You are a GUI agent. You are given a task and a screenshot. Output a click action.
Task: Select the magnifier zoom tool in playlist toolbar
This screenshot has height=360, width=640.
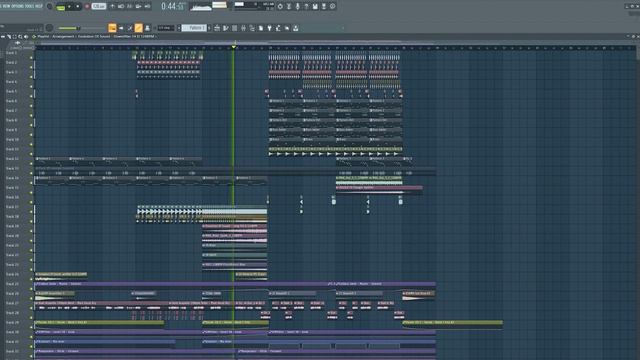20,37
